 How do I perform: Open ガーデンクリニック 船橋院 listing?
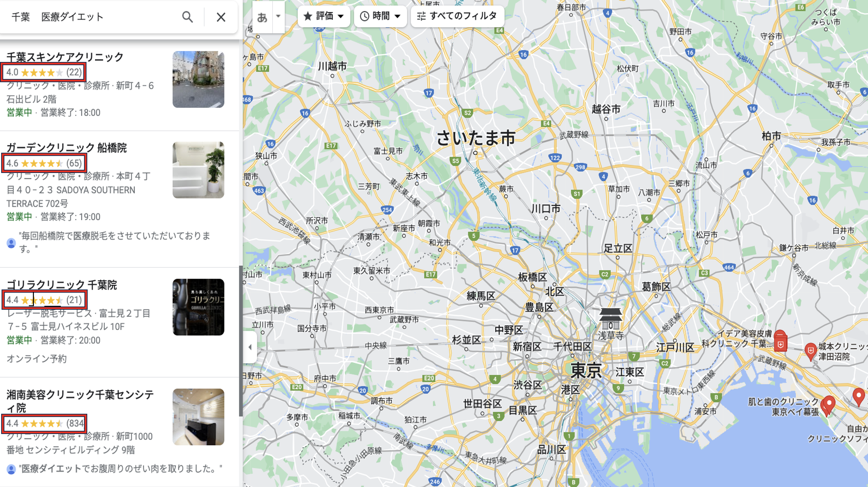[x=67, y=148]
